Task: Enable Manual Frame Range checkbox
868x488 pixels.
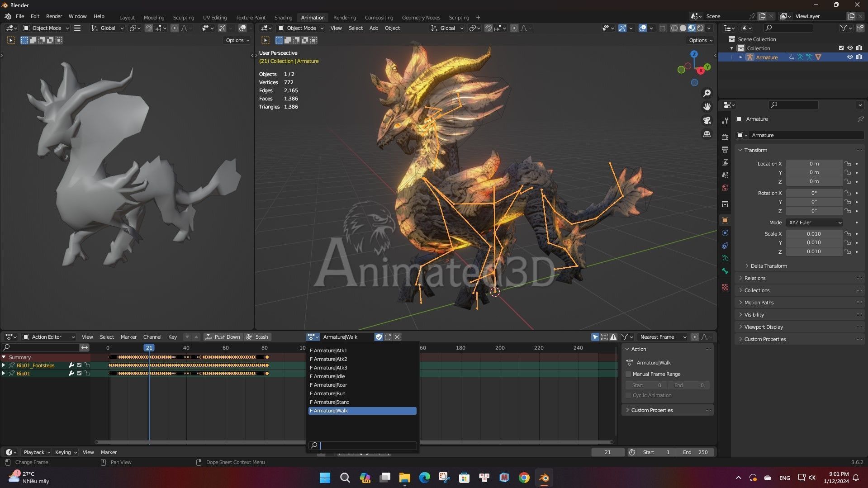Action: [x=628, y=374]
